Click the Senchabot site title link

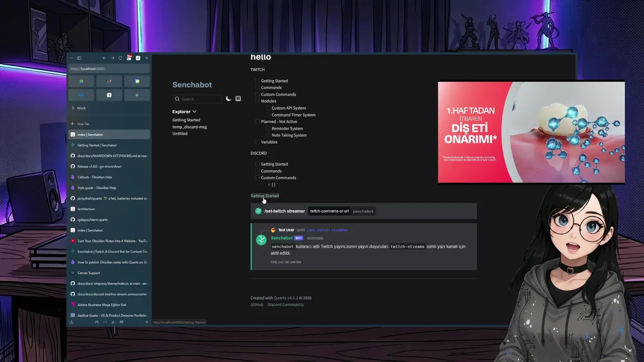[x=192, y=85]
